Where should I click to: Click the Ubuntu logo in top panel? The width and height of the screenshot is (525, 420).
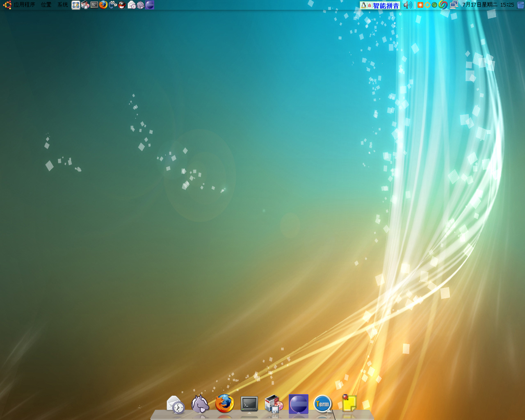pyautogui.click(x=7, y=5)
